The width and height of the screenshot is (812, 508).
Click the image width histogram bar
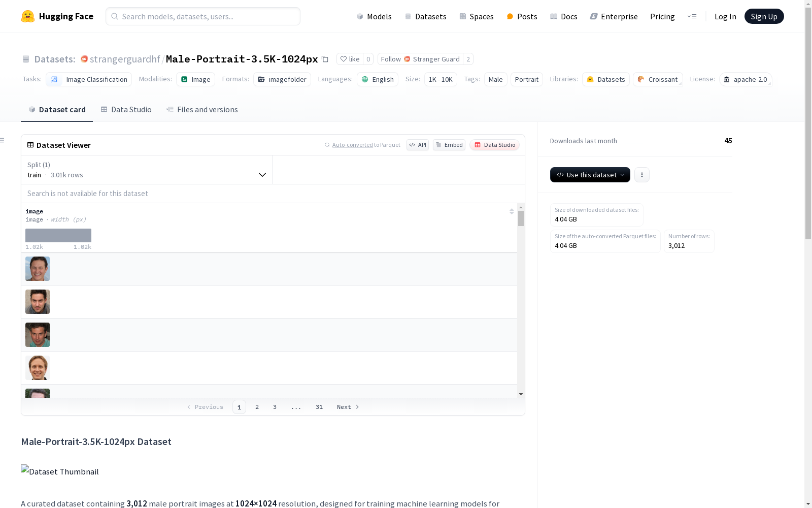tap(58, 235)
